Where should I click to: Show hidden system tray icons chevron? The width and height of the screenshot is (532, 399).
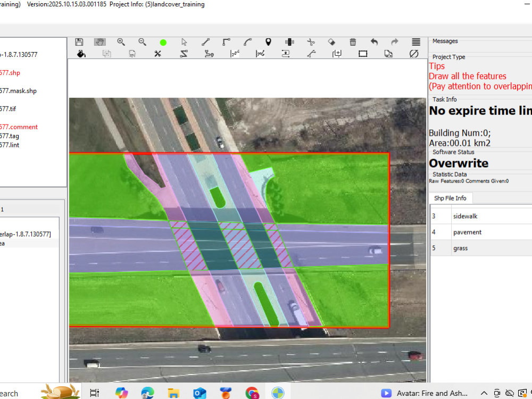point(484,393)
